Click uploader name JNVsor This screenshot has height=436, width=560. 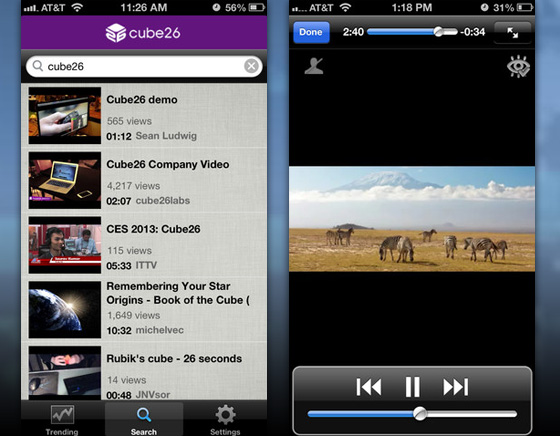(153, 395)
